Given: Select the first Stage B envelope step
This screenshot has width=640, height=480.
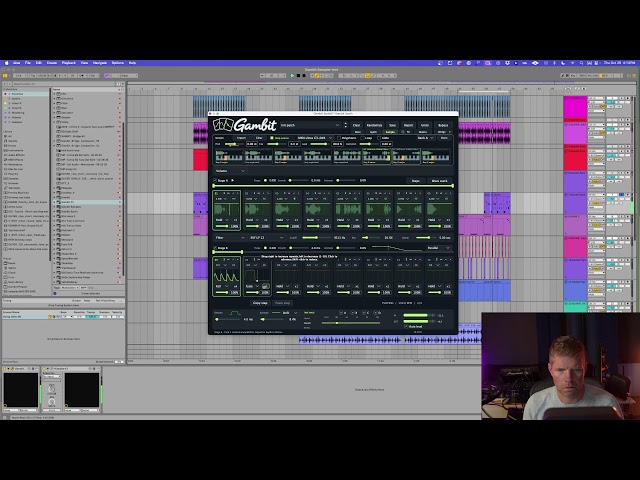Looking at the screenshot, I should (227, 276).
